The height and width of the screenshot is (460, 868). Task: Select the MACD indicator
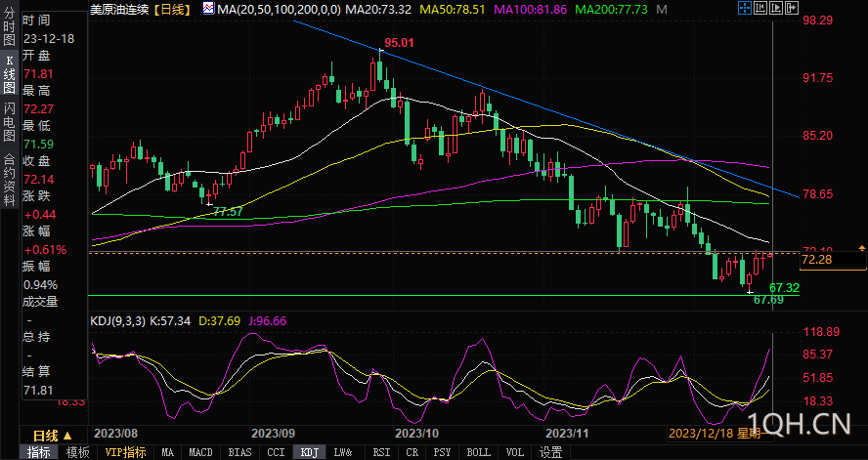click(200, 452)
